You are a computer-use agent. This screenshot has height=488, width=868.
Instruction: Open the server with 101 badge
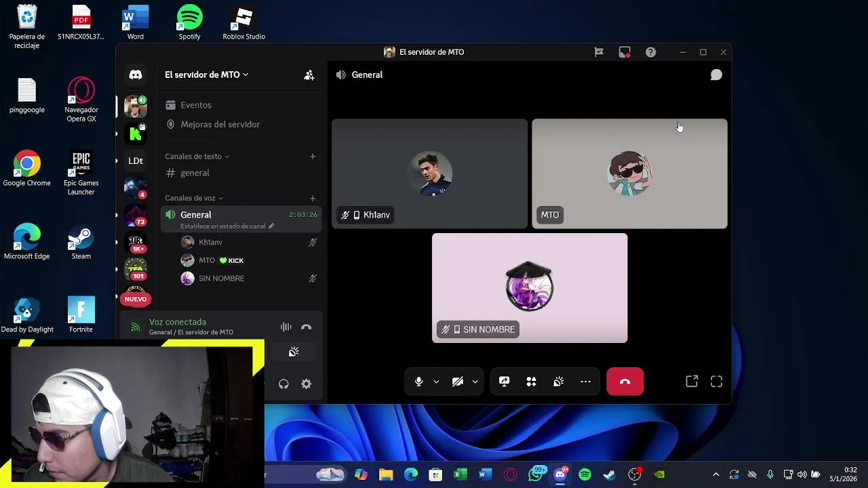tap(136, 270)
